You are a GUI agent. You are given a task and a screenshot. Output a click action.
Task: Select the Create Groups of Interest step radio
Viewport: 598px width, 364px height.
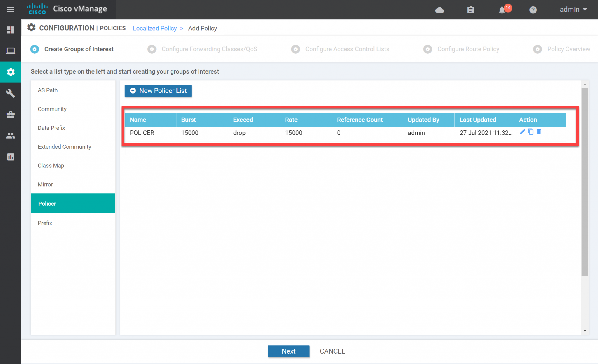click(34, 49)
